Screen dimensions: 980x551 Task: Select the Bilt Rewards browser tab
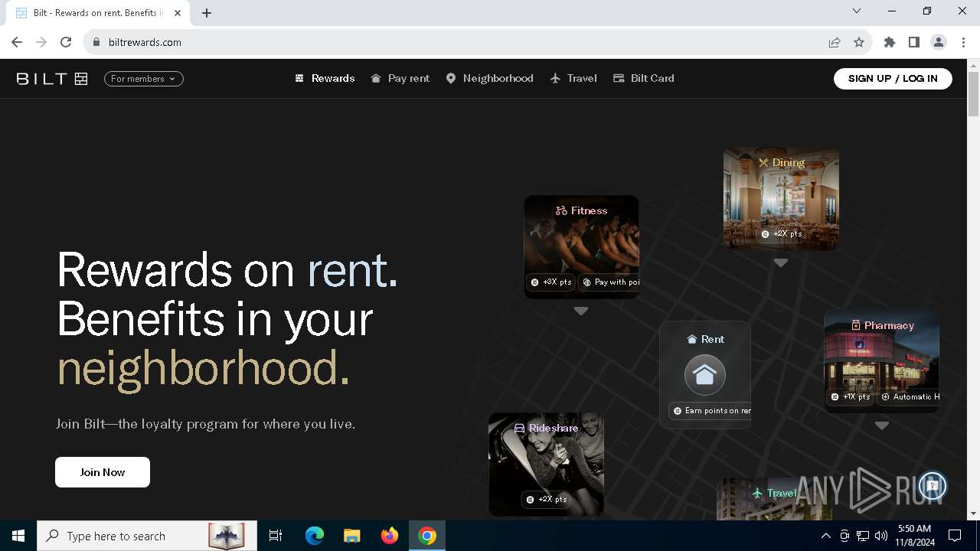coord(98,13)
